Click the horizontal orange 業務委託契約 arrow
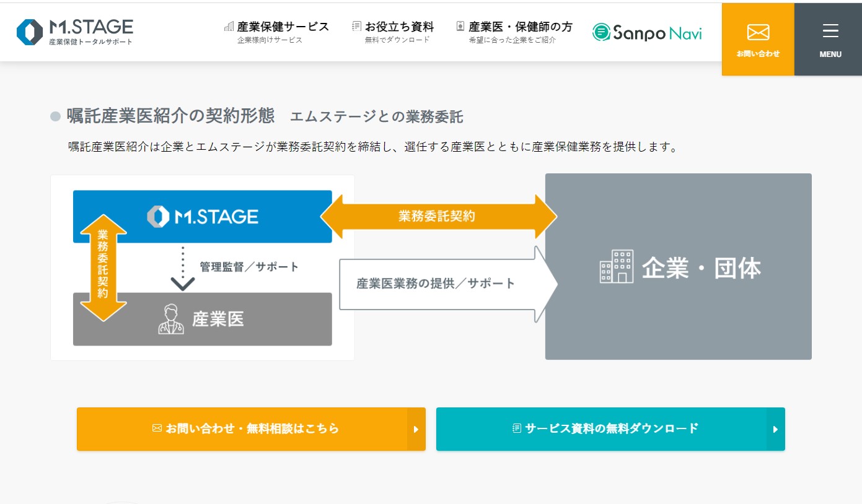This screenshot has height=504, width=862. 438,216
